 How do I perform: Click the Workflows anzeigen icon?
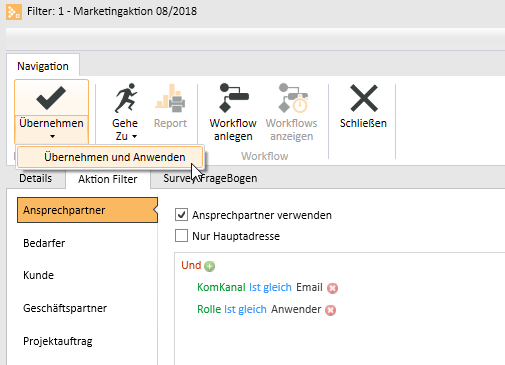(293, 98)
